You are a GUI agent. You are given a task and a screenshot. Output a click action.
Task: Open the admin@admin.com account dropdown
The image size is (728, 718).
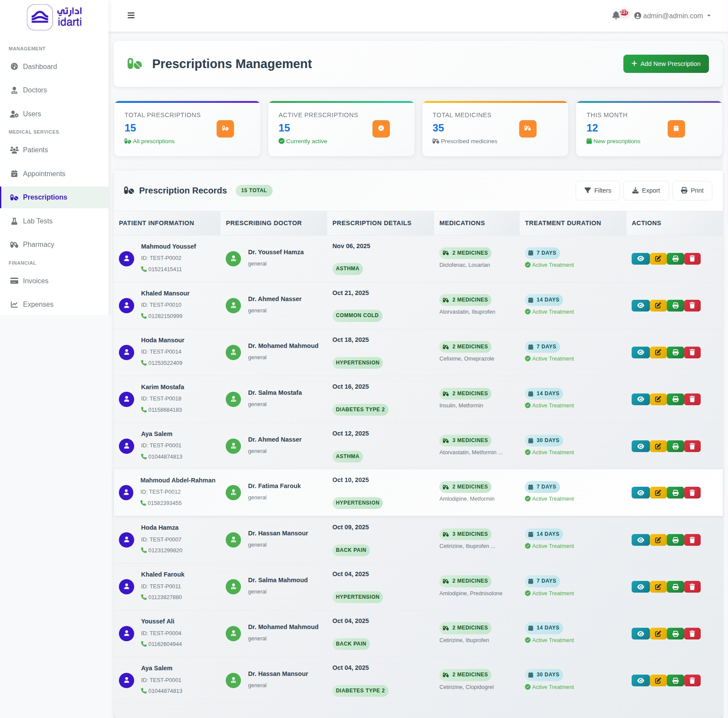point(672,16)
